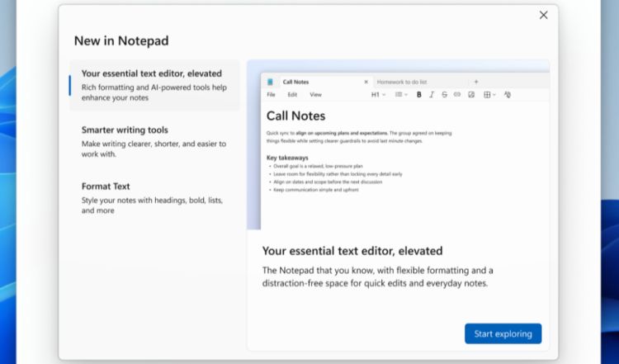Click the Start exploring button

(x=503, y=333)
